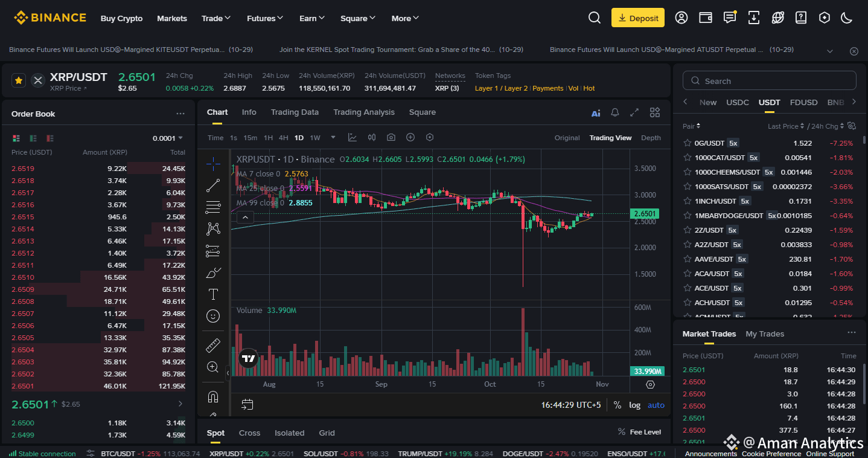Open the wallet icon in header
Screen dimensions: 868x458
[706, 18]
